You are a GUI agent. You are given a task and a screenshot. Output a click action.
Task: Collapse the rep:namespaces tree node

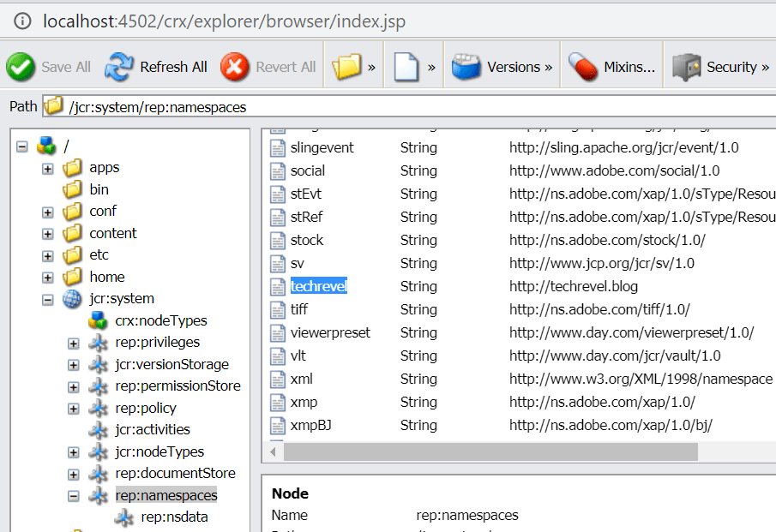[74, 496]
